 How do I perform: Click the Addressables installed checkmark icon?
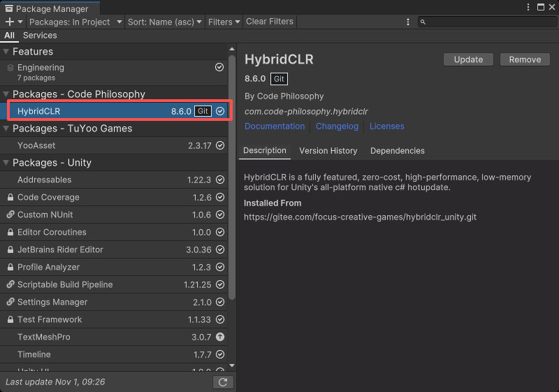tap(220, 180)
